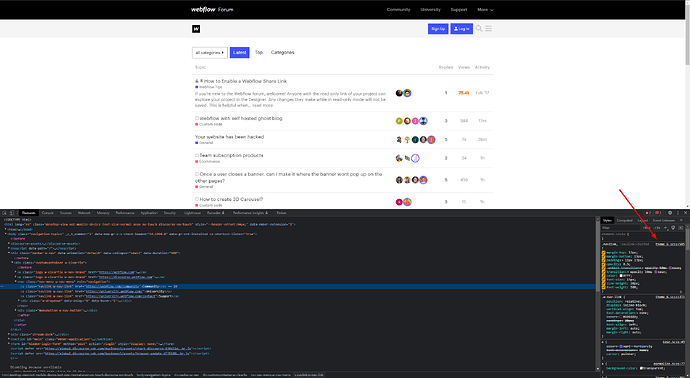Viewport: 690px width, 378px height.
Task: Click the Custom code category badge under ghost blog
Action: coord(209,125)
